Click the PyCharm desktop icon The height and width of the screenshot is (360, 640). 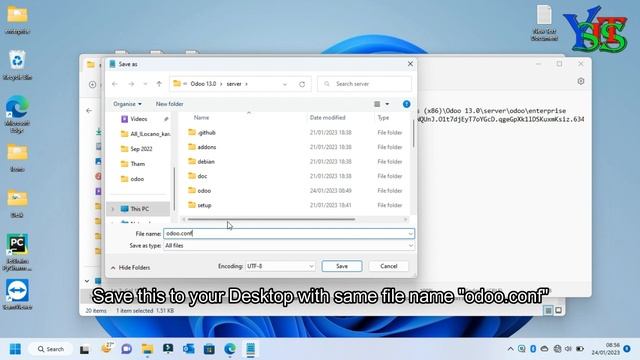pos(17,252)
